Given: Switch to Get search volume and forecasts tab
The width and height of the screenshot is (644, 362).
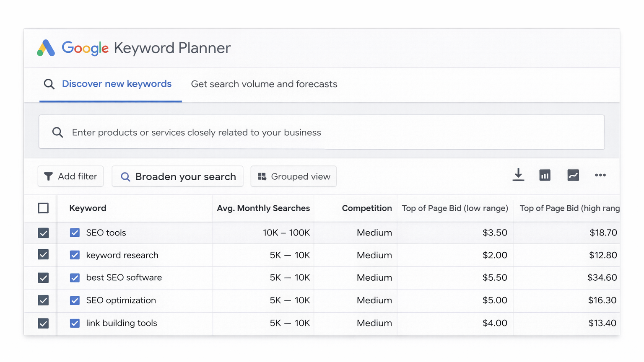Looking at the screenshot, I should [264, 84].
